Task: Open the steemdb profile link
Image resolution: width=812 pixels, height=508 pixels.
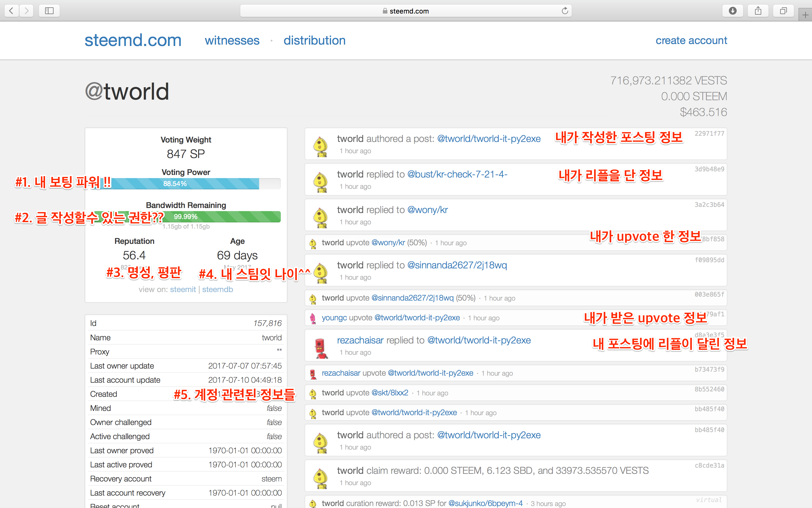Action: tap(217, 289)
